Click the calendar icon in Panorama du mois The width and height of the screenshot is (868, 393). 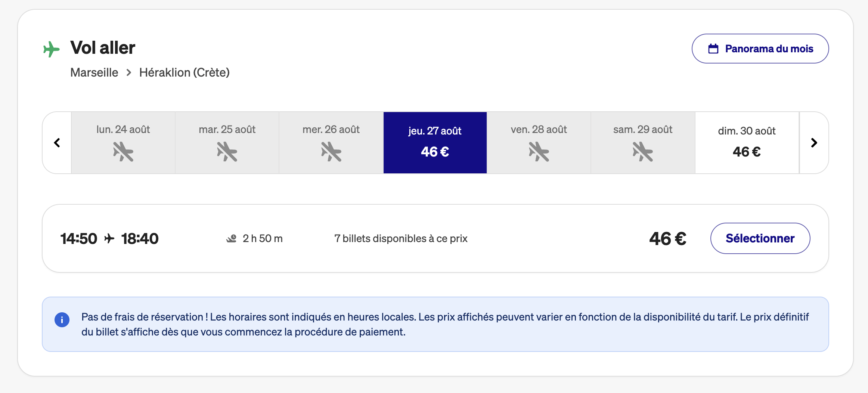coord(713,49)
